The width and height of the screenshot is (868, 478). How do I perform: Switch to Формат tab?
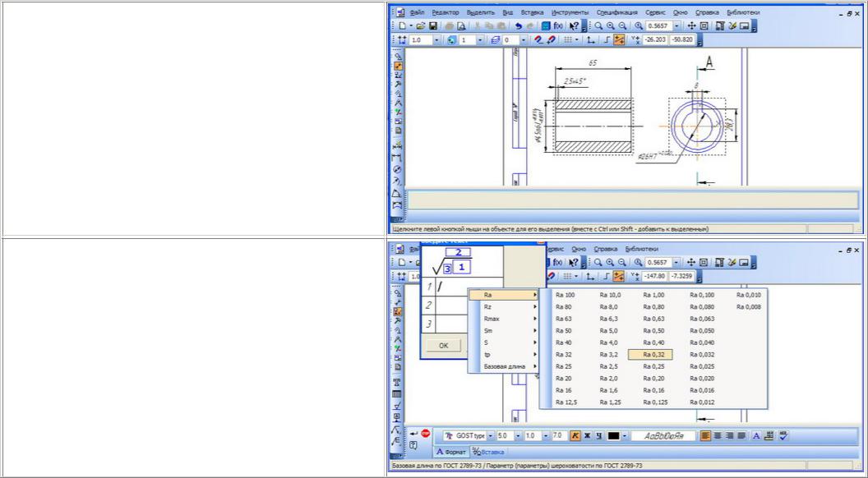451,452
